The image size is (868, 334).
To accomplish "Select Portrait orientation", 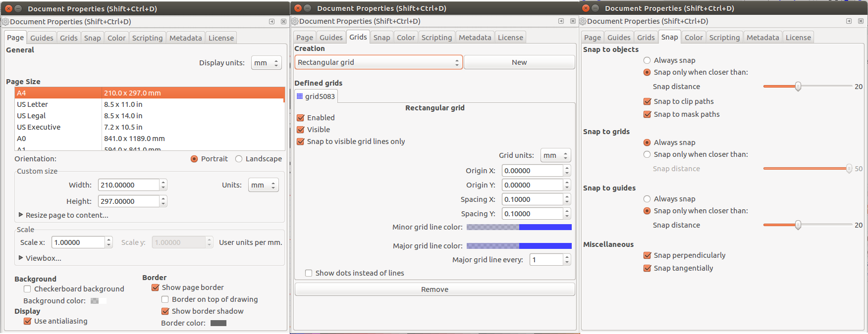I will (x=194, y=159).
